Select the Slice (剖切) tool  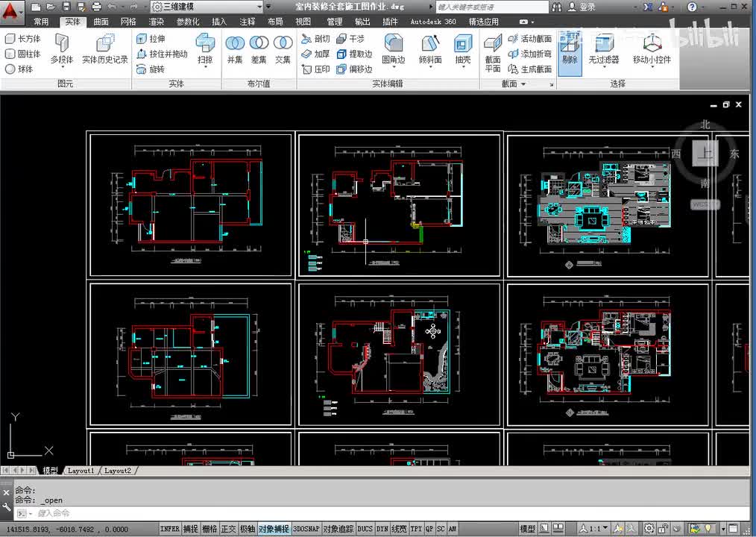click(316, 39)
